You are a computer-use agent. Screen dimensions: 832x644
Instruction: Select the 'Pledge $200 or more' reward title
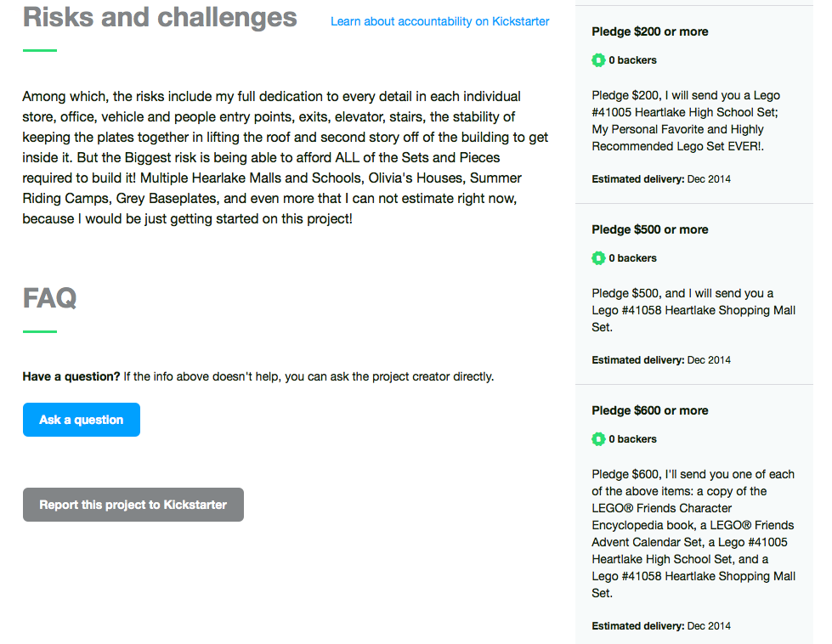click(650, 31)
